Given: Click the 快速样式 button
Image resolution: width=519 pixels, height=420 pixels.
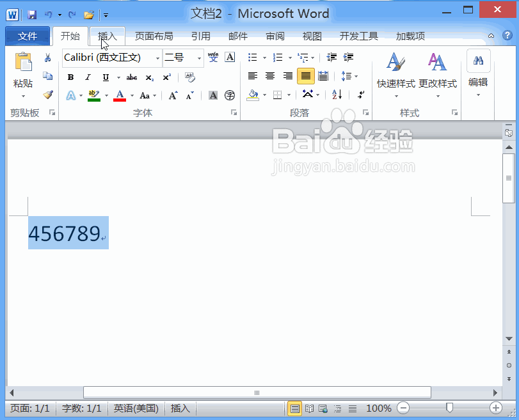Looking at the screenshot, I should coord(395,70).
